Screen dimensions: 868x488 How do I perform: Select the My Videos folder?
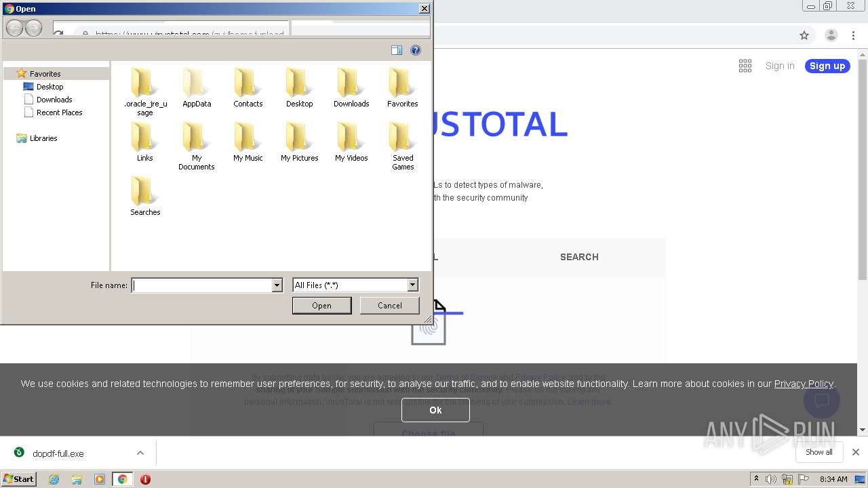pos(351,142)
